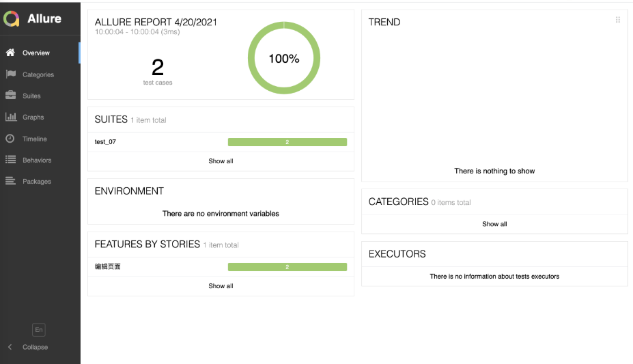Click the Graphs bar chart icon
633x364 pixels.
click(11, 117)
